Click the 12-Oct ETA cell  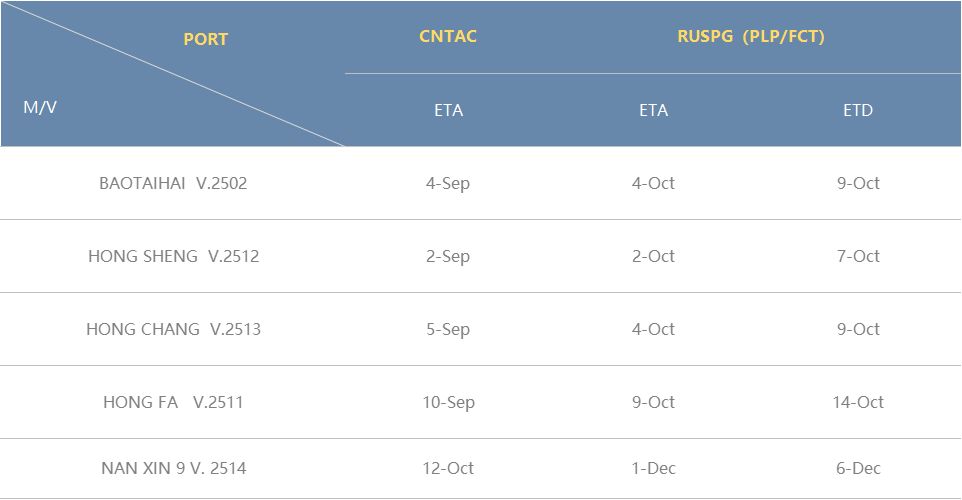pyautogui.click(x=448, y=468)
